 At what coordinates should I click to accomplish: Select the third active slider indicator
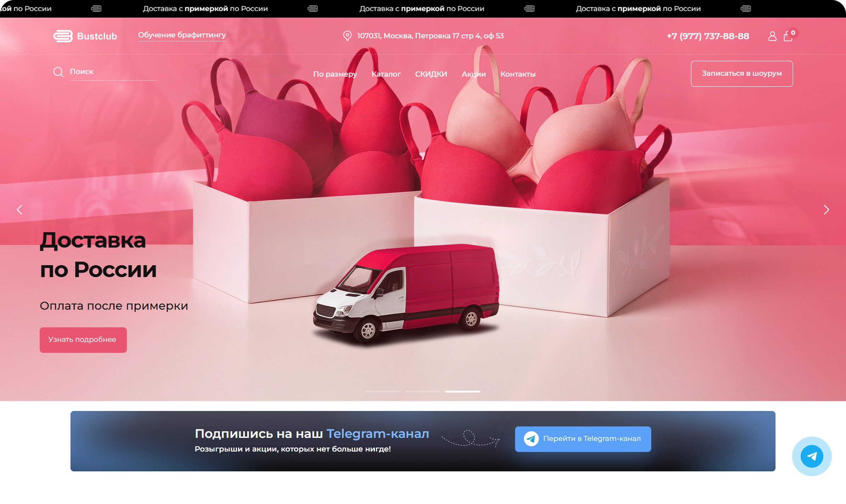coord(462,391)
